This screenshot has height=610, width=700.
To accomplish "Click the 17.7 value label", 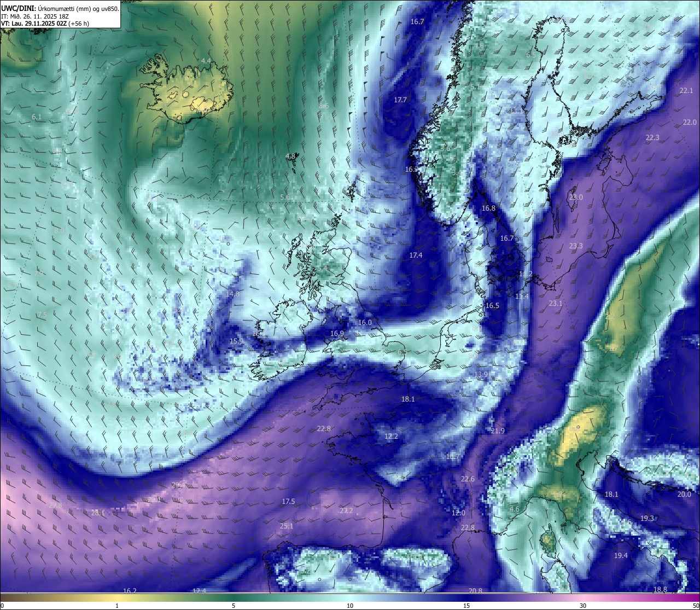I will 400,100.
